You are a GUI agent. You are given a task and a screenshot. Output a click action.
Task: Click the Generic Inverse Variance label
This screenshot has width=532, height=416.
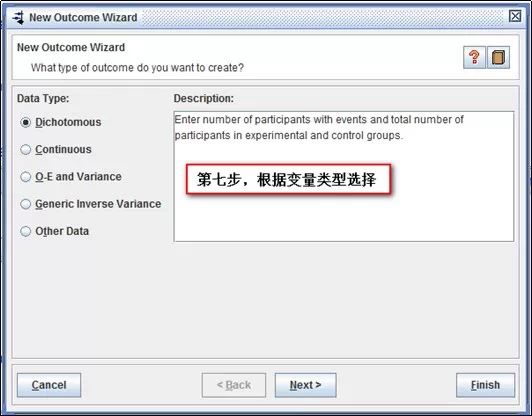click(98, 204)
